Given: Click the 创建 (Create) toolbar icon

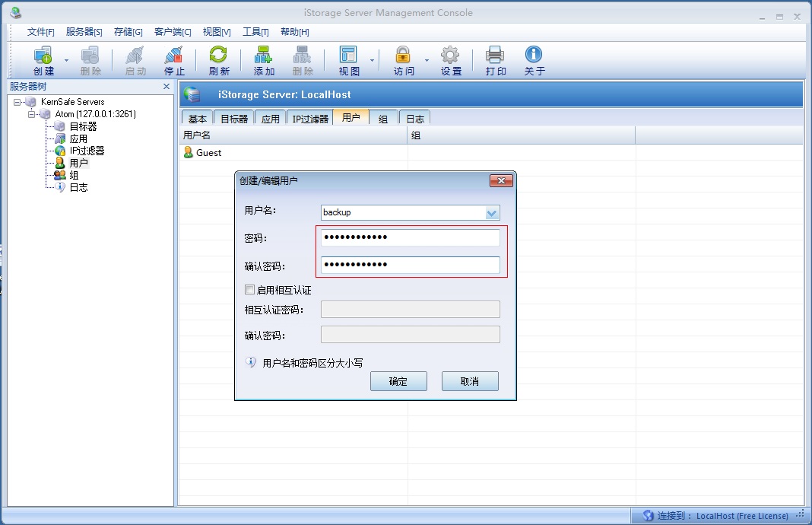Looking at the screenshot, I should pyautogui.click(x=43, y=61).
